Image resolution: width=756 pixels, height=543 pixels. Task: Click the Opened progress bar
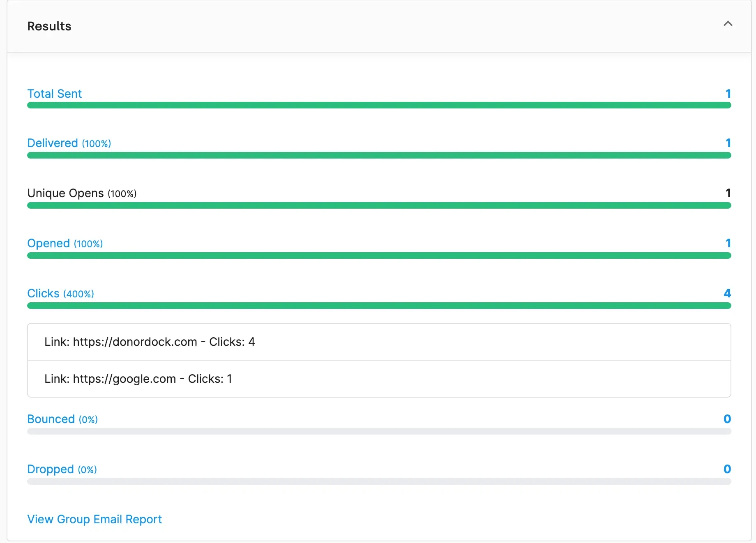click(x=379, y=255)
